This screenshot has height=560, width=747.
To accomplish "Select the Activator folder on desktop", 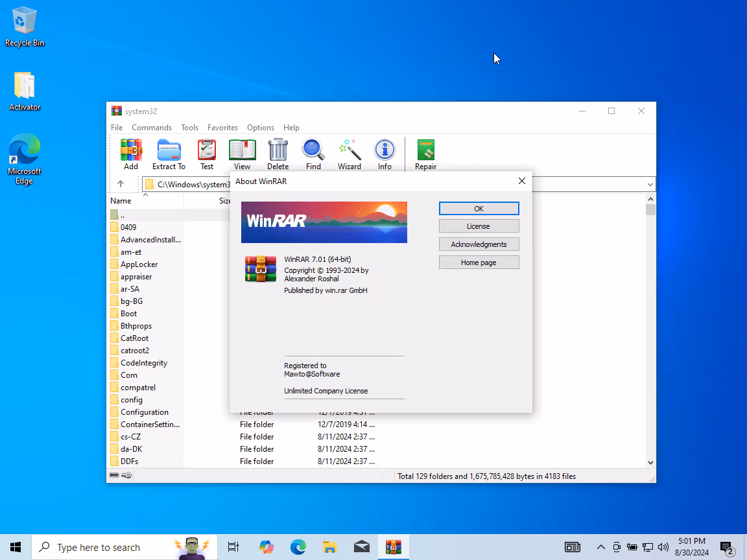I will (x=24, y=91).
